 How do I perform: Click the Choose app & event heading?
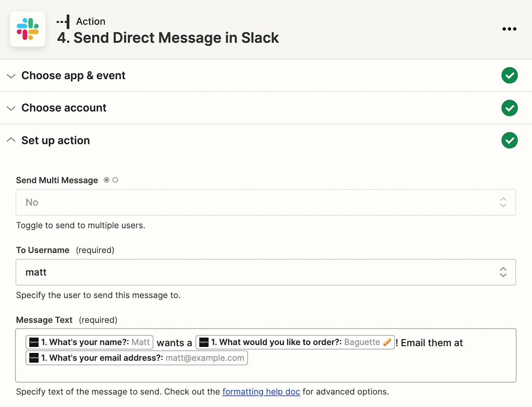click(73, 76)
